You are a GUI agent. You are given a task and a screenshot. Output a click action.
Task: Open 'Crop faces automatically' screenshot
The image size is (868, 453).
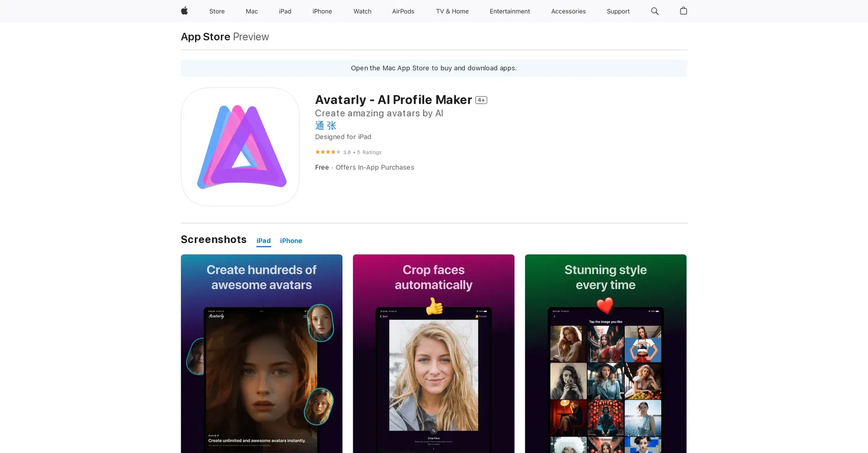434,353
